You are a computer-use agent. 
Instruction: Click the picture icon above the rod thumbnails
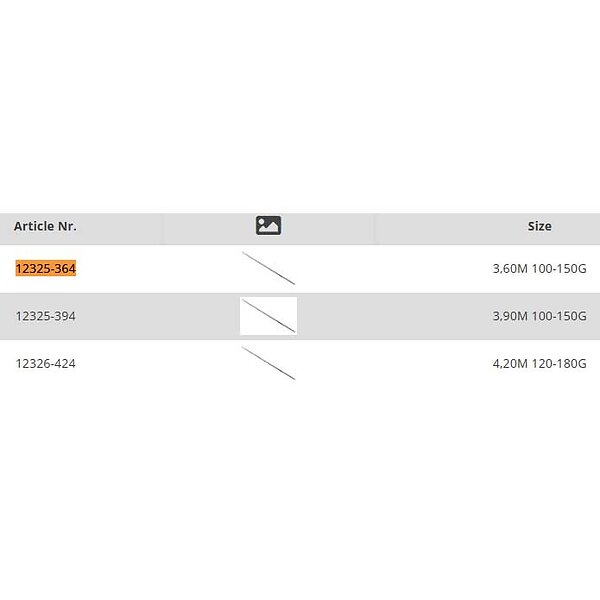[268, 226]
